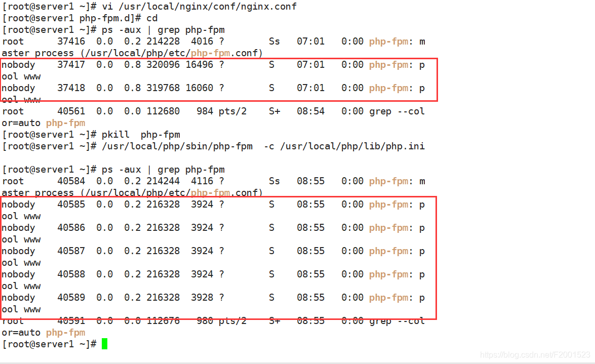Click the 'vi /usr/local/nginx/conf/nginx.conf' command text
Screen dimensions: 595x364
click(199, 7)
